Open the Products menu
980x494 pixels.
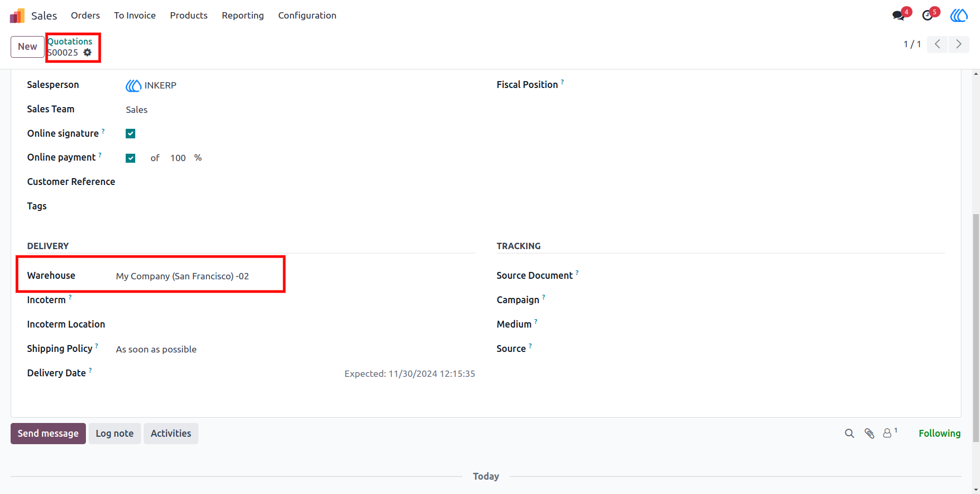coord(189,15)
